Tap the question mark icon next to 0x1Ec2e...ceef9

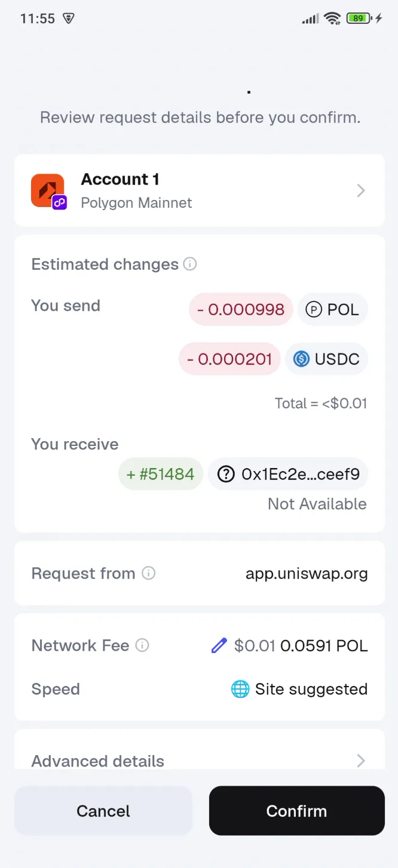point(226,474)
